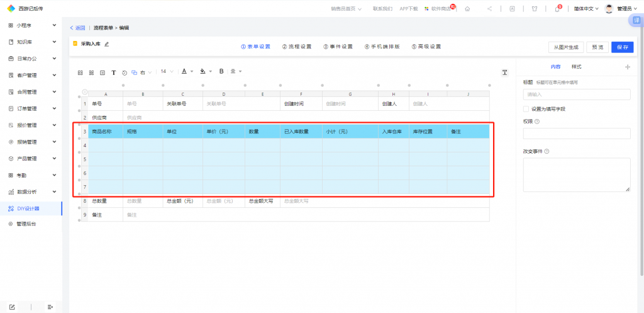Image resolution: width=644 pixels, height=313 pixels.
Task: Select the 商品名称 header cell
Action: click(x=106, y=132)
